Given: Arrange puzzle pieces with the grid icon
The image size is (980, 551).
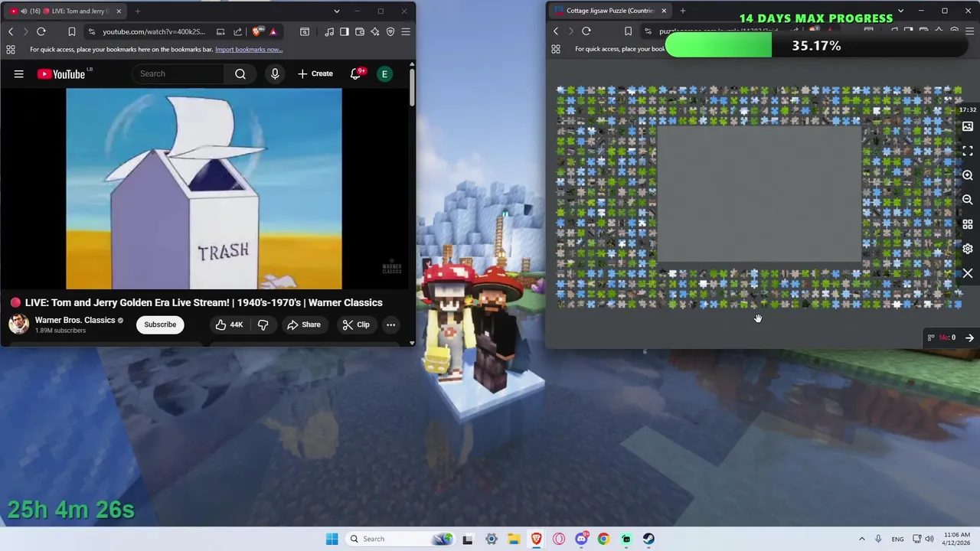Looking at the screenshot, I should (968, 224).
